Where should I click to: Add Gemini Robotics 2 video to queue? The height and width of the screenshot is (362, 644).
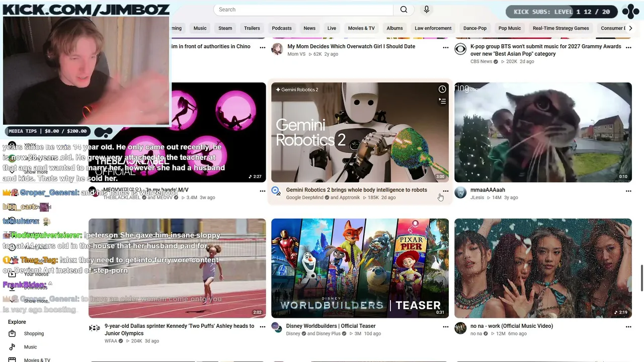point(442,101)
